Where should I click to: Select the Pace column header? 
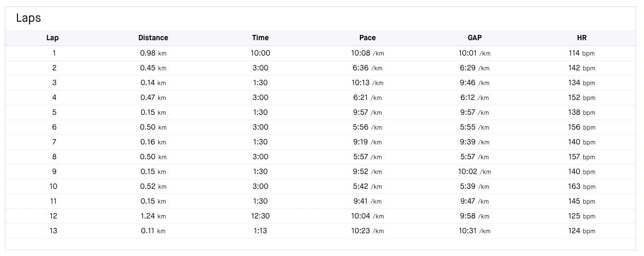pos(367,38)
